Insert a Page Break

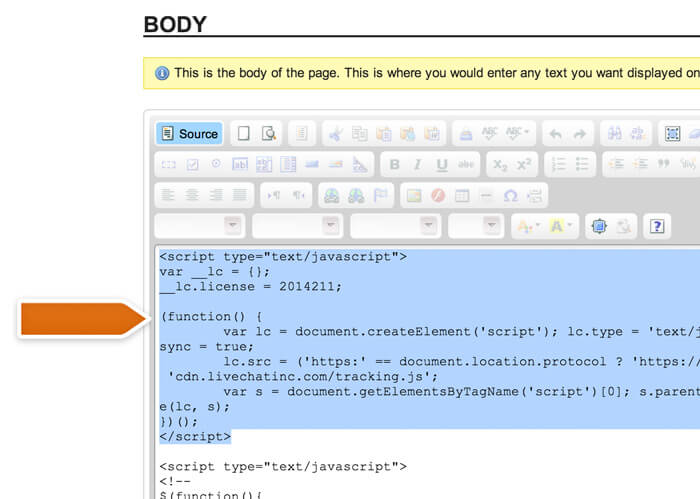tap(534, 195)
